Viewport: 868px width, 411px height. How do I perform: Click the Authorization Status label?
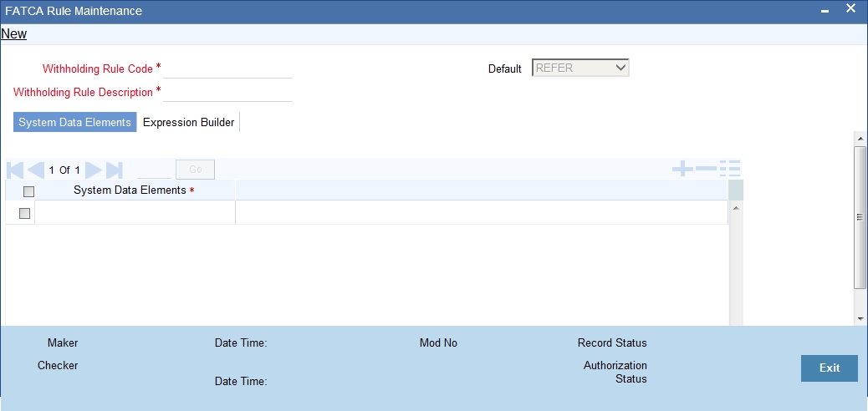point(615,373)
